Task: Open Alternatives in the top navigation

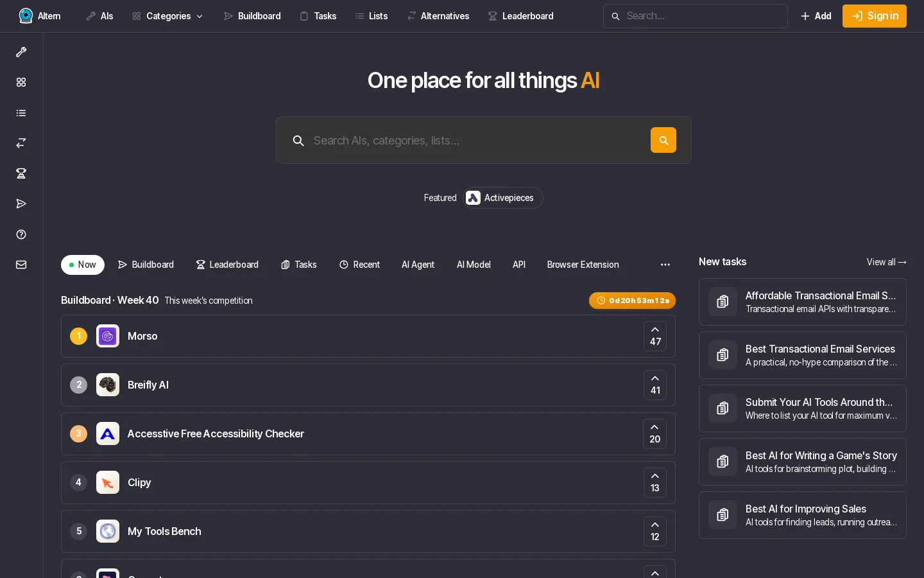Action: click(438, 16)
